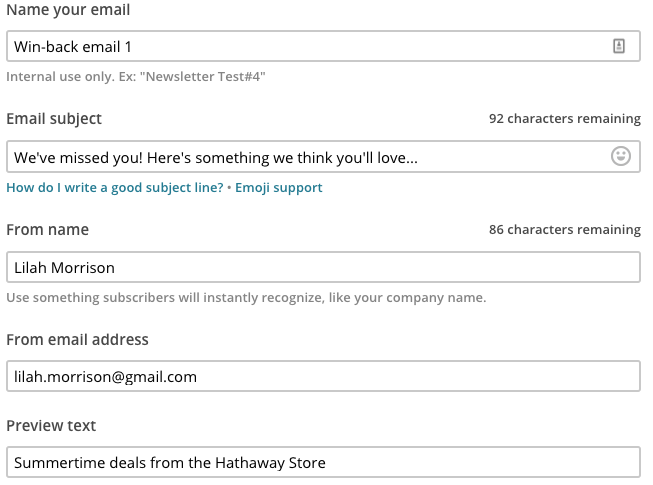
Task: Click into the Email subject text box
Action: (x=300, y=157)
